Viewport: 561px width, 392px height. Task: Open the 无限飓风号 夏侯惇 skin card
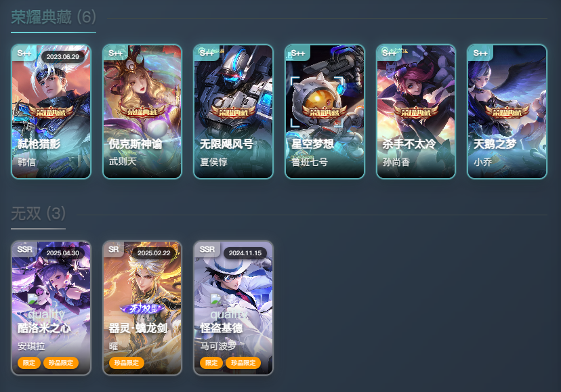233,112
